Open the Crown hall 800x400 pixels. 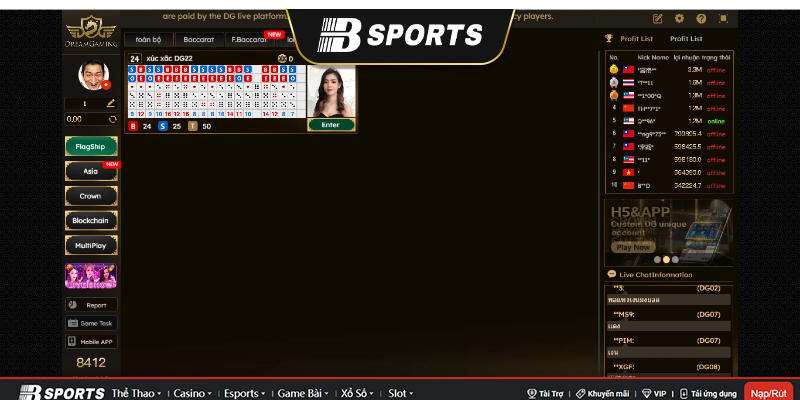point(91,196)
